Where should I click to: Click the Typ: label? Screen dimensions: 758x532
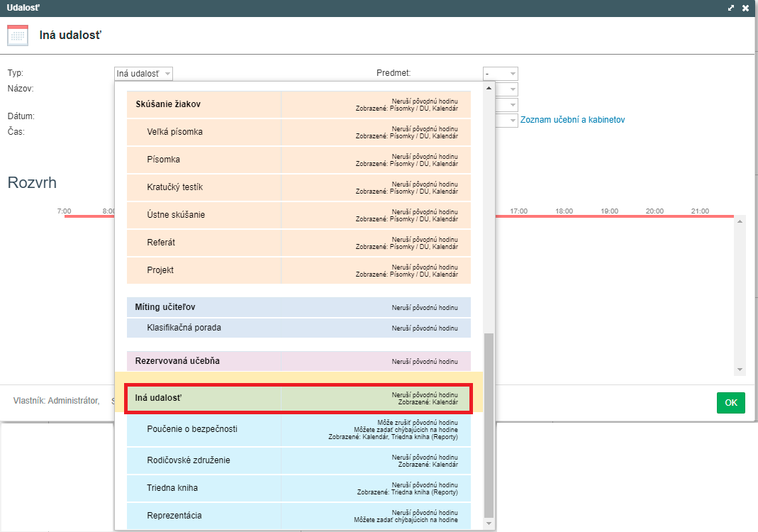16,73
